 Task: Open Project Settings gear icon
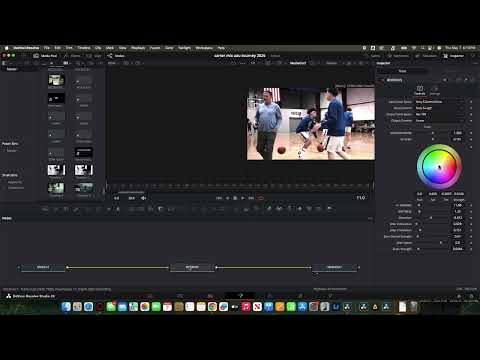[x=471, y=296]
